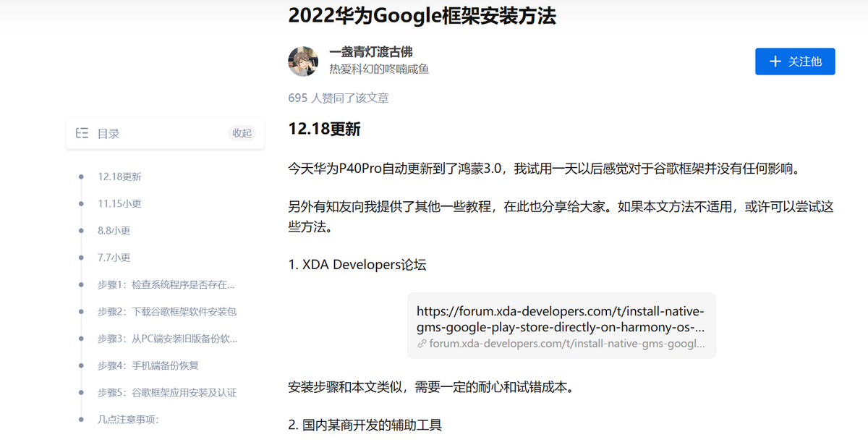Jump to 7.7小更 in the contents
868x445 pixels.
(114, 257)
